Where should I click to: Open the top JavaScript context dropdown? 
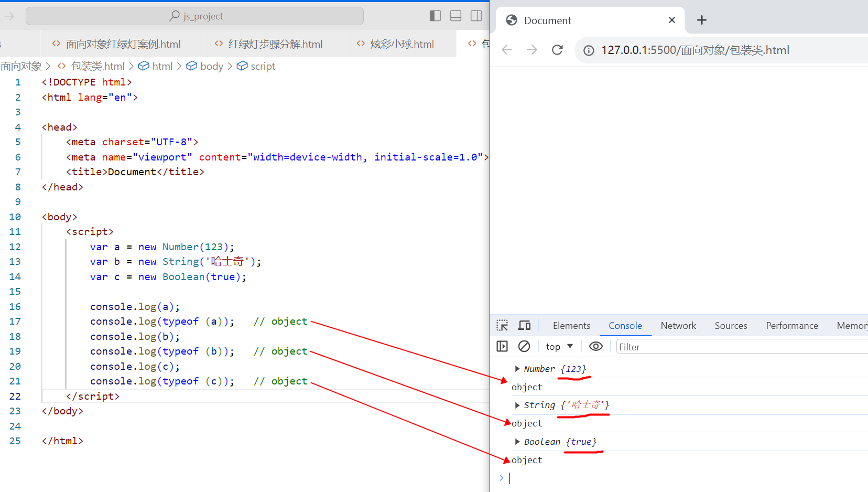point(559,347)
